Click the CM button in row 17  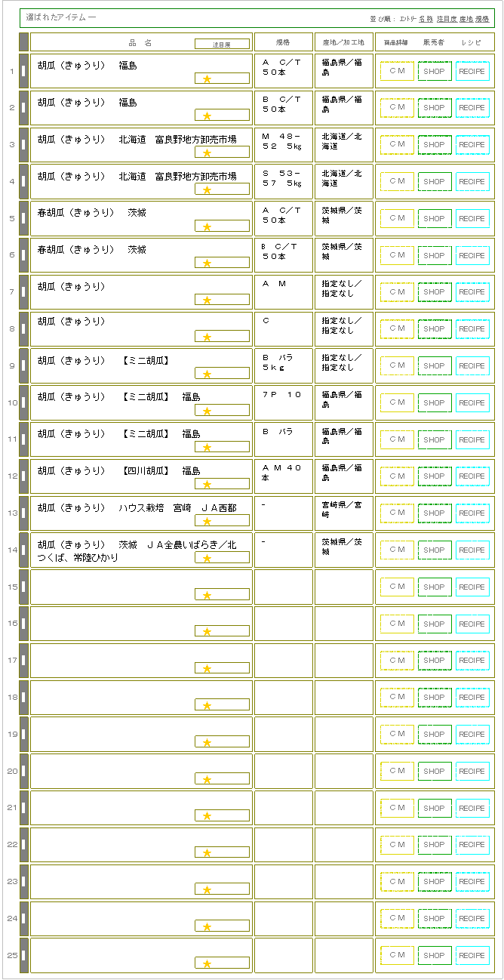[x=397, y=661]
